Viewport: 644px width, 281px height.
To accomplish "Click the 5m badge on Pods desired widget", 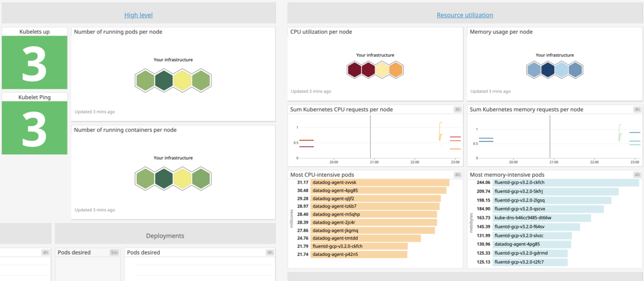I will pos(114,252).
